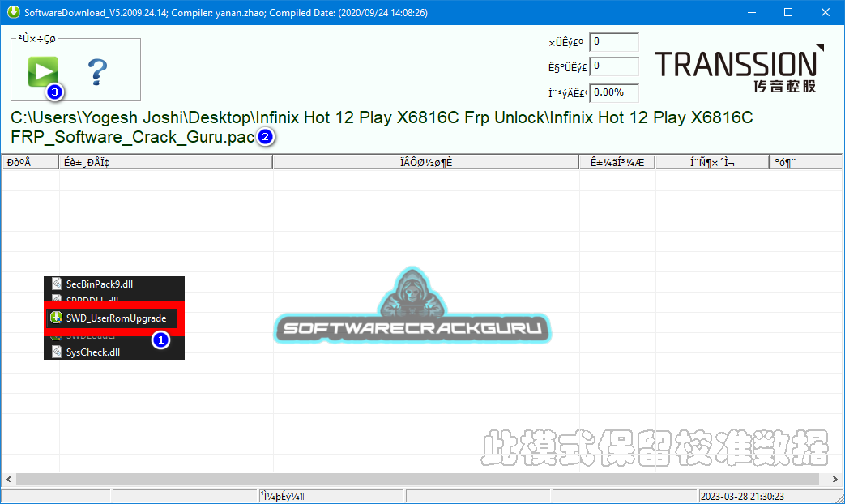845x504 pixels.
Task: Click the fifth column header from the left
Action: tap(712, 162)
